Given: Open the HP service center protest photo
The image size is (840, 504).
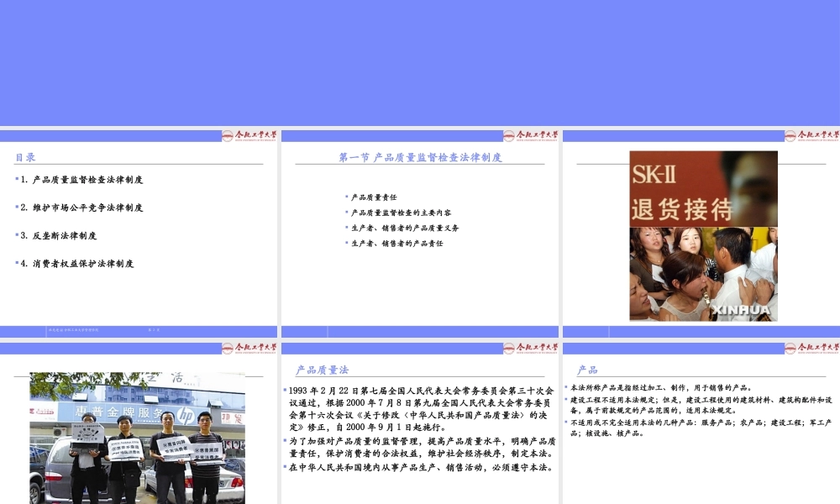Looking at the screenshot, I should pos(138,438).
